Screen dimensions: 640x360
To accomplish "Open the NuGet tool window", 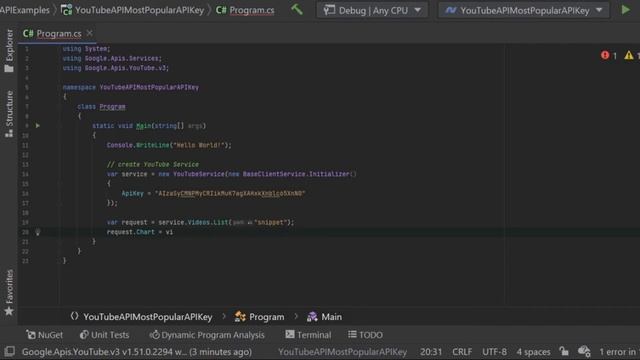I will tap(44, 335).
